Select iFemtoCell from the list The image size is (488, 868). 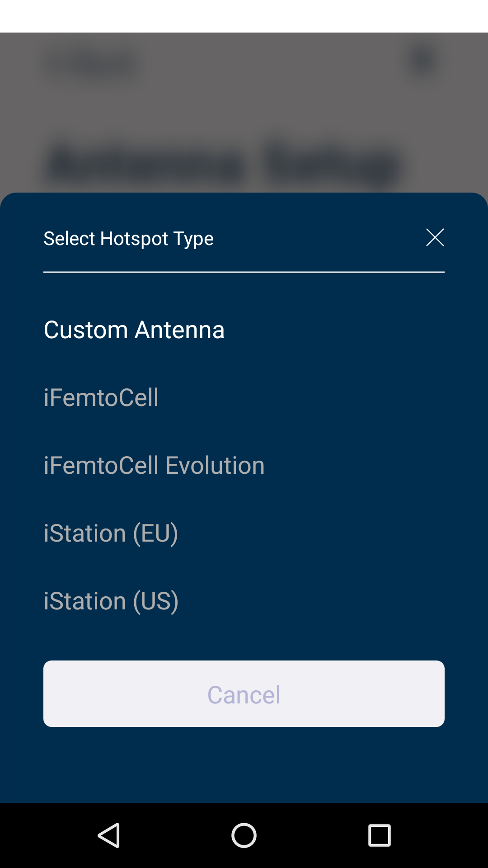pyautogui.click(x=101, y=397)
